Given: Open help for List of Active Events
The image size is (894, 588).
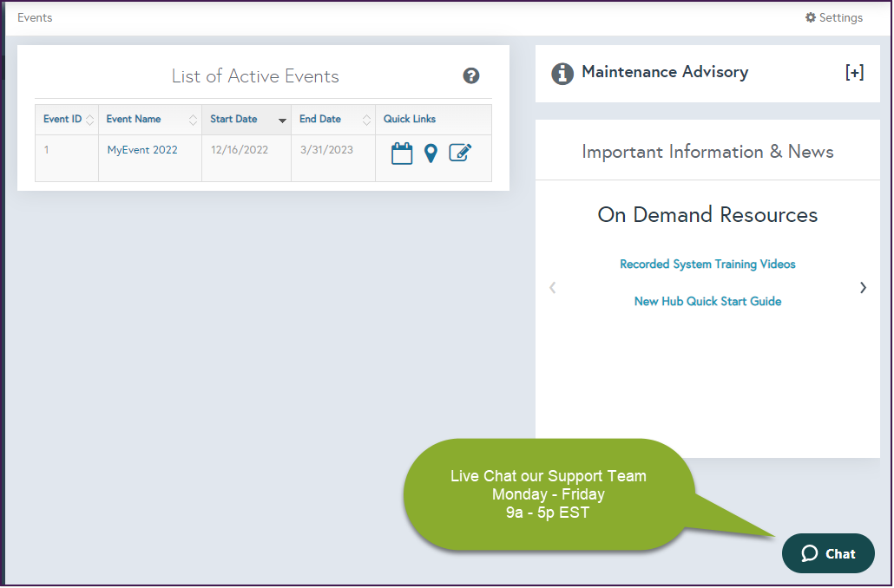Looking at the screenshot, I should coord(471,75).
